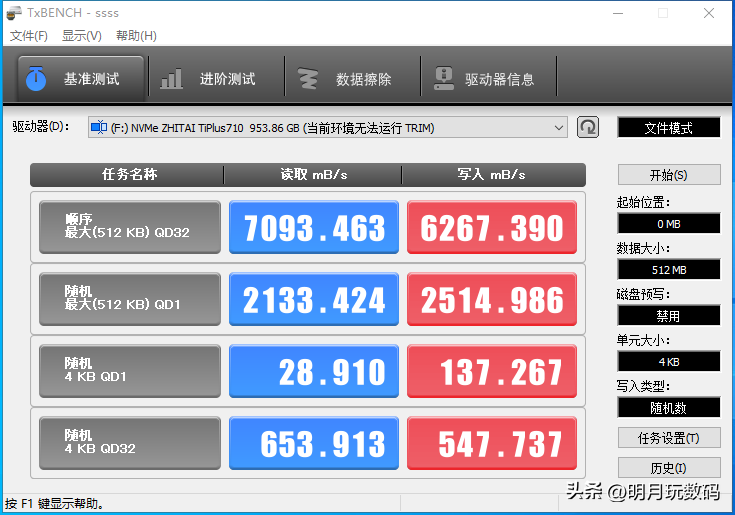Image resolution: width=735 pixels, height=515 pixels.
Task: Click the 禁用 disk prewrite field
Action: pyautogui.click(x=669, y=315)
